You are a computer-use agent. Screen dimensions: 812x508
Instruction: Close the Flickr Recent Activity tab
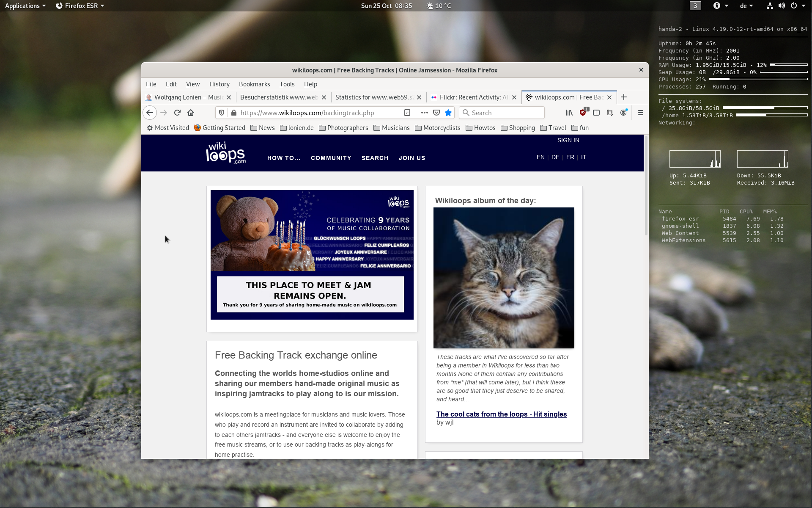[x=514, y=97]
